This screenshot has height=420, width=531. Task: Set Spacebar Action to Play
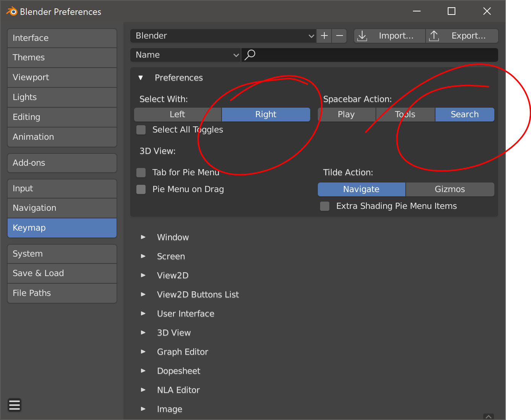pyautogui.click(x=346, y=115)
